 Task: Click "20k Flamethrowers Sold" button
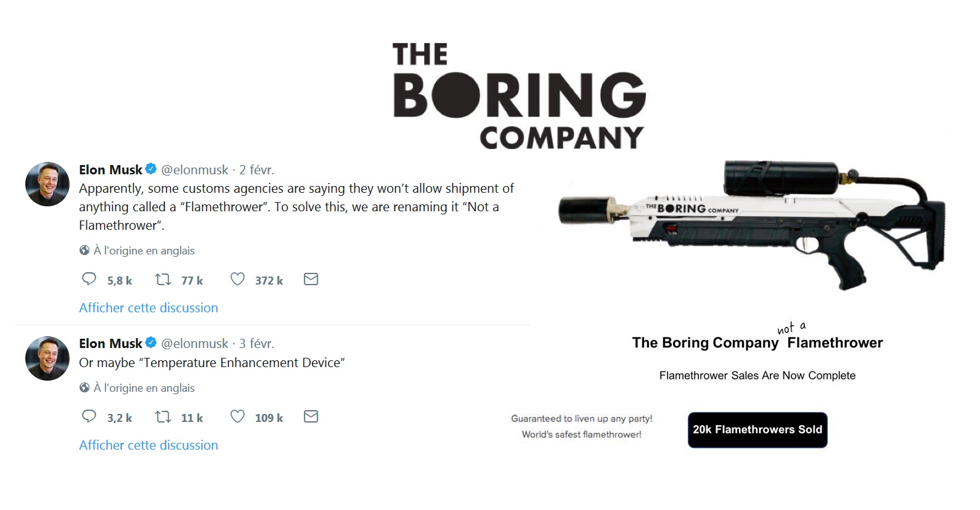757,430
